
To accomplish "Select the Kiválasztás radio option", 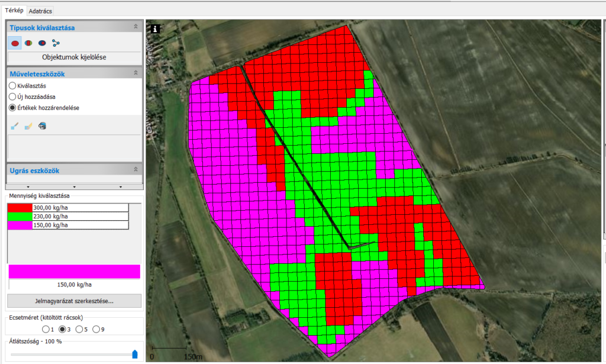I will (x=12, y=86).
